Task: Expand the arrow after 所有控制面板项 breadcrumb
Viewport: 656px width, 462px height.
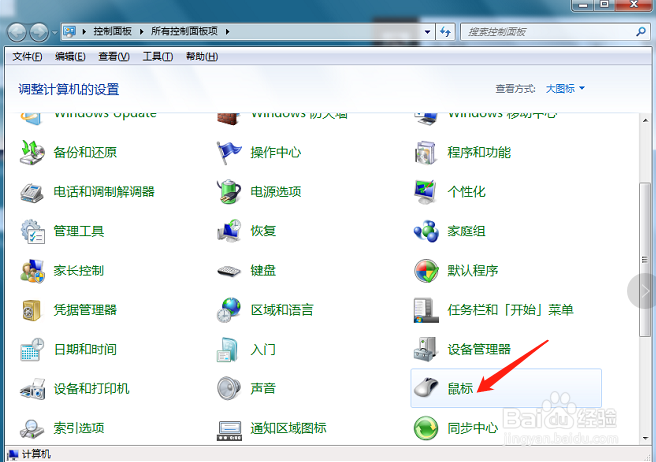Action: (x=227, y=32)
